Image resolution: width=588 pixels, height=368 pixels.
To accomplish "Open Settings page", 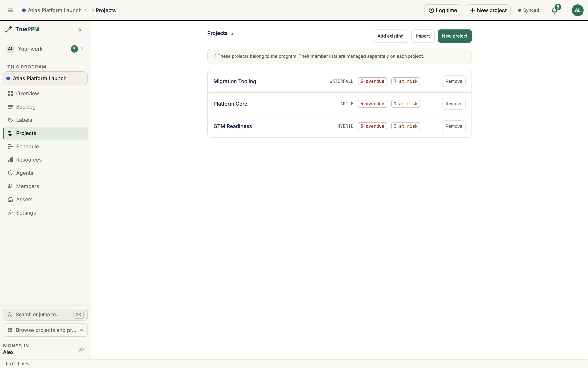I will tap(45, 213).
